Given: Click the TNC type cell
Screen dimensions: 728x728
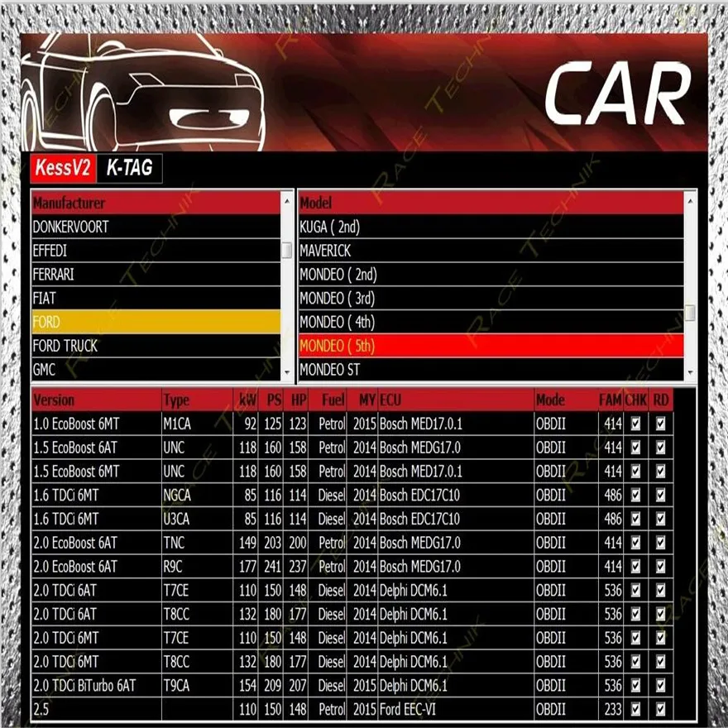Looking at the screenshot, I should click(198, 543).
